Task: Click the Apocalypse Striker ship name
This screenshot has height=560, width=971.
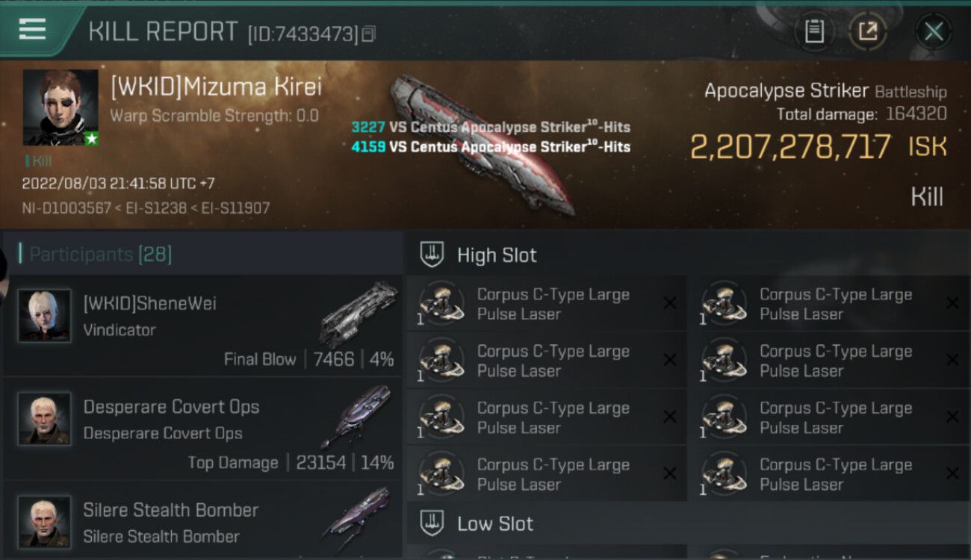Action: pos(787,91)
